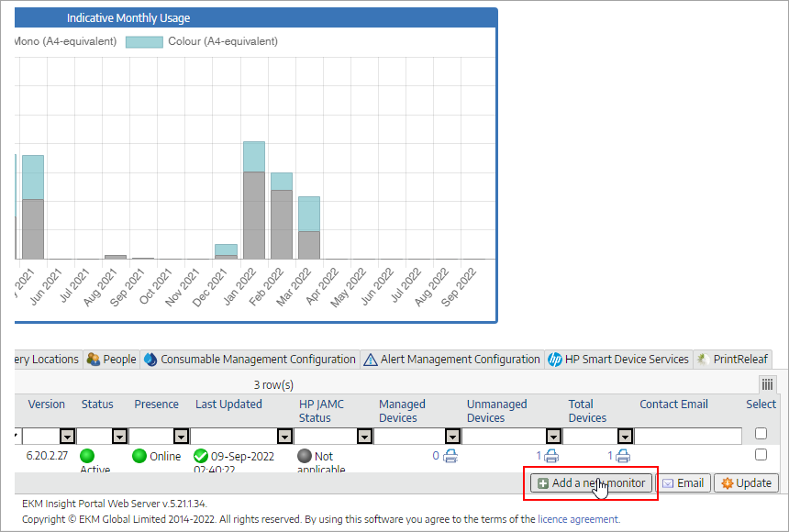
Task: Open the HP JAMC Status filter dropdown
Action: pyautogui.click(x=364, y=436)
